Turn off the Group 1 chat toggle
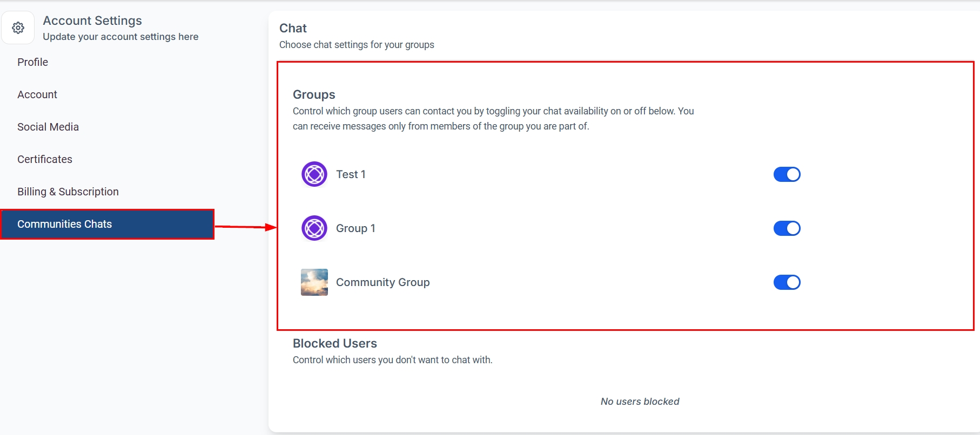 point(787,228)
